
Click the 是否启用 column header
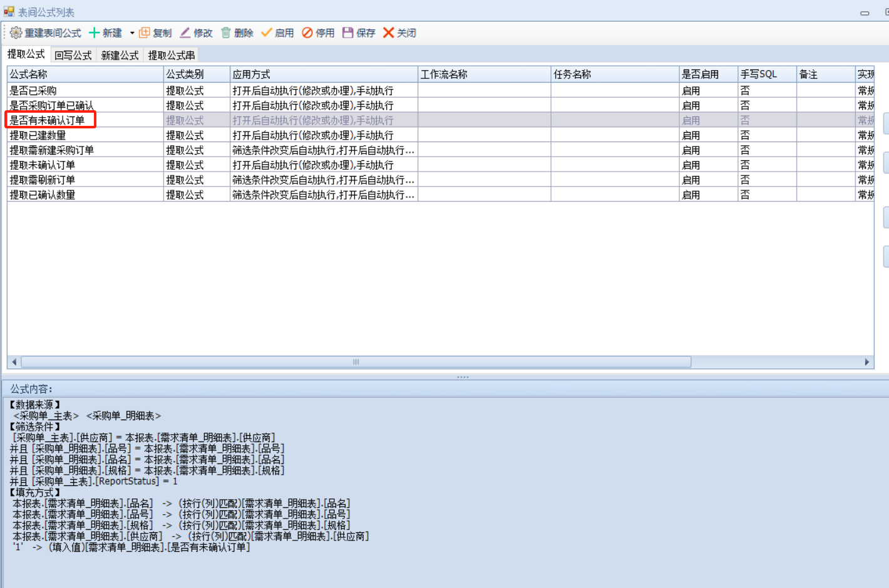tap(707, 74)
